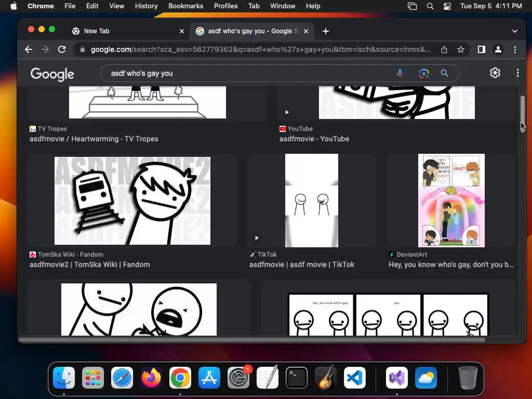
Task: Reload the current page
Action: [62, 49]
